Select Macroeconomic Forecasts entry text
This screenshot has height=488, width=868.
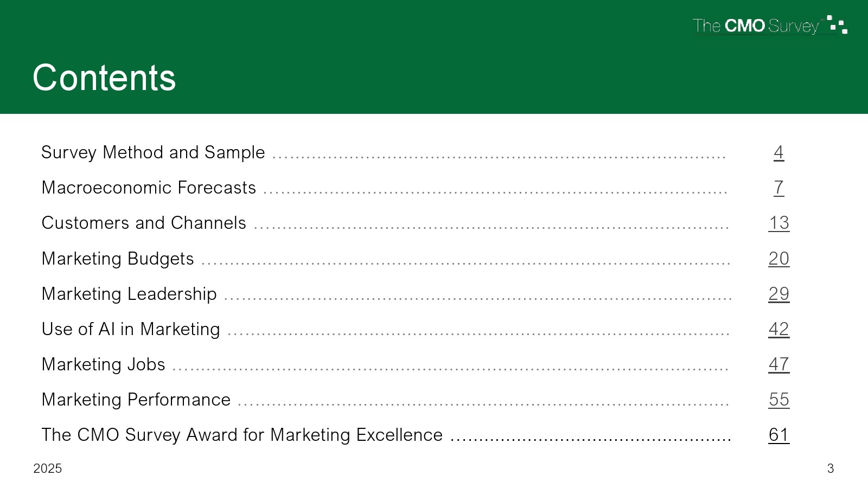[149, 188]
